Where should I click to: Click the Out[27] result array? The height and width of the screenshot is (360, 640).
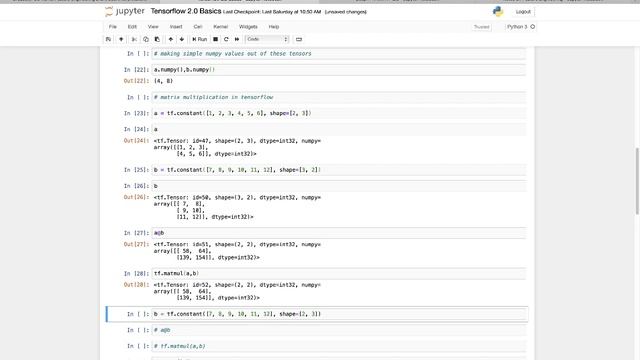point(237,251)
